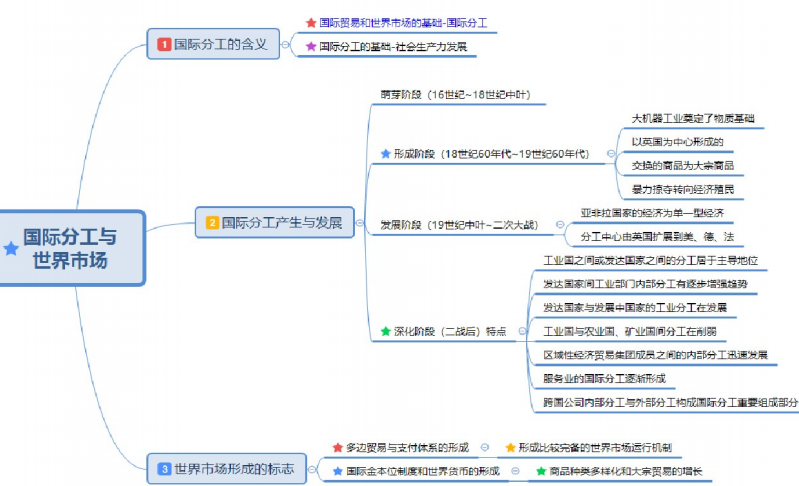Select 发达国家间工业部门内部分工有逐步增强趋势 node

tap(645, 284)
